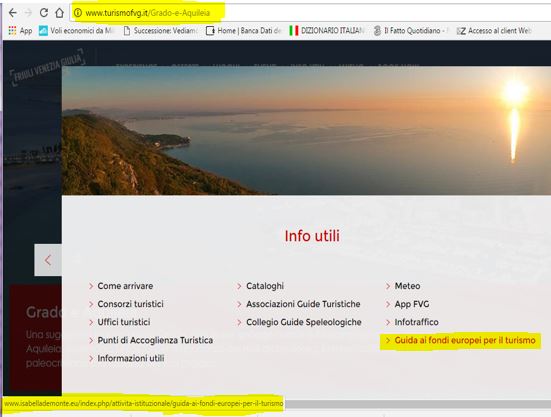Click the browser back arrow

pyautogui.click(x=13, y=13)
